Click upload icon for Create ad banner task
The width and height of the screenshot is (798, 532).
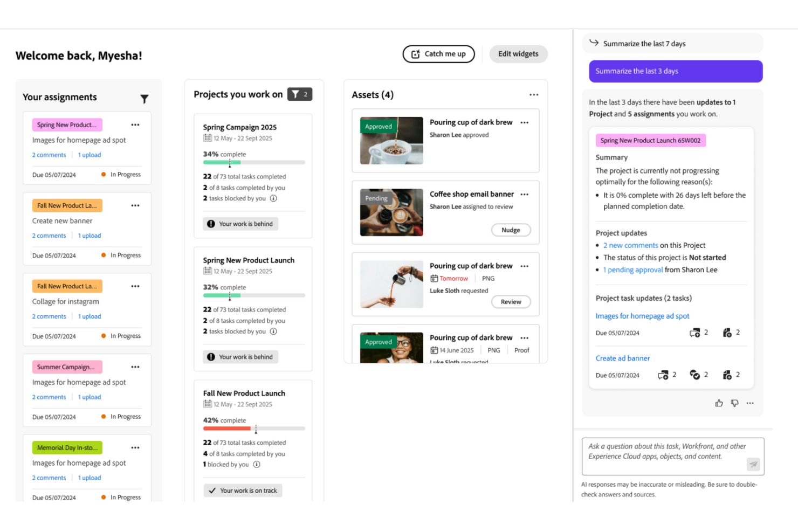coord(727,375)
